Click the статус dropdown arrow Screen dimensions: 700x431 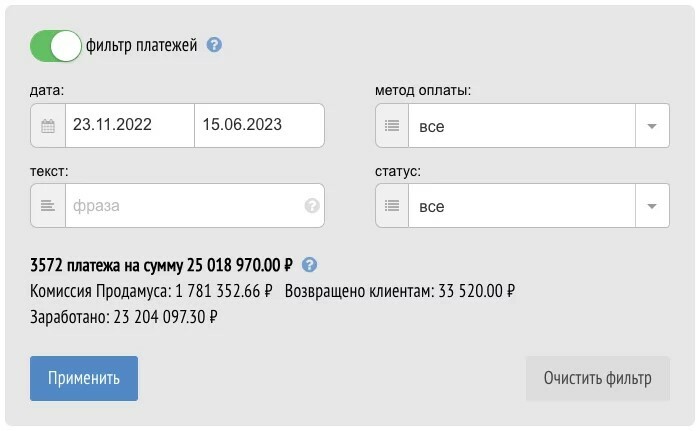652,206
